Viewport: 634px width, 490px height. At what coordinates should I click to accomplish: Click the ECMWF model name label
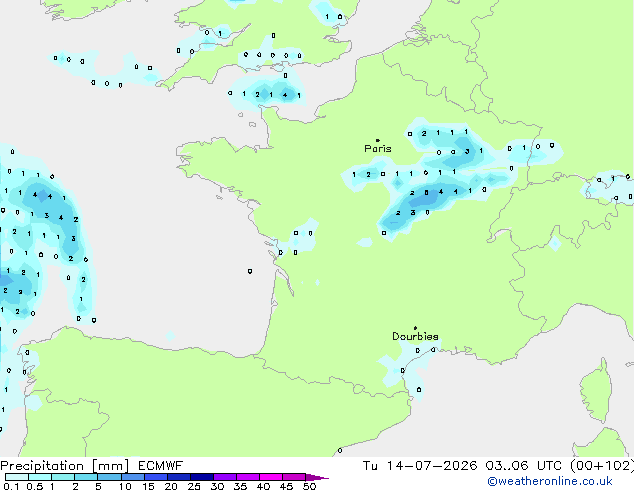click(x=160, y=466)
